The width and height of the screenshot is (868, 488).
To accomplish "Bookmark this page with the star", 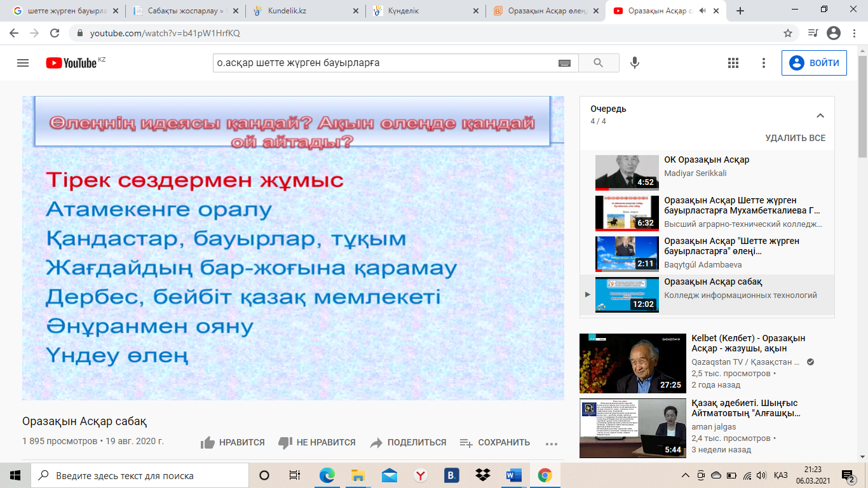I will point(788,33).
